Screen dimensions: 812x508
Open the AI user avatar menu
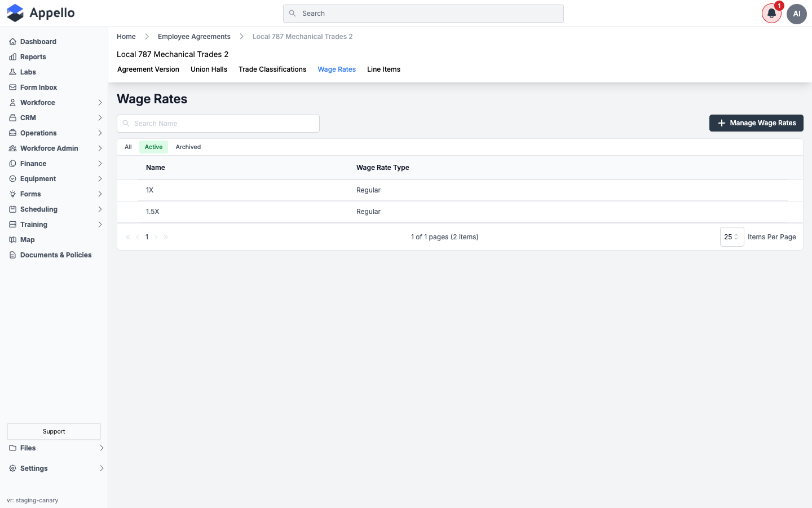797,14
